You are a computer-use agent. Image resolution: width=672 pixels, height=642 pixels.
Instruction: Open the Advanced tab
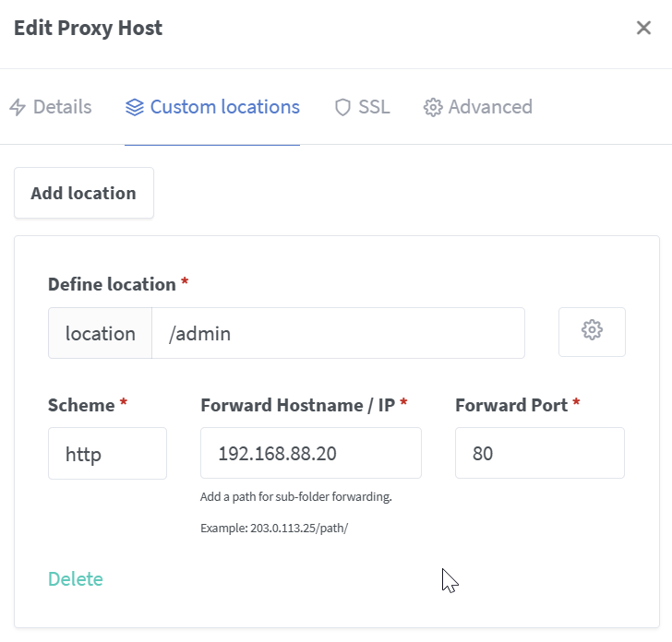point(490,107)
